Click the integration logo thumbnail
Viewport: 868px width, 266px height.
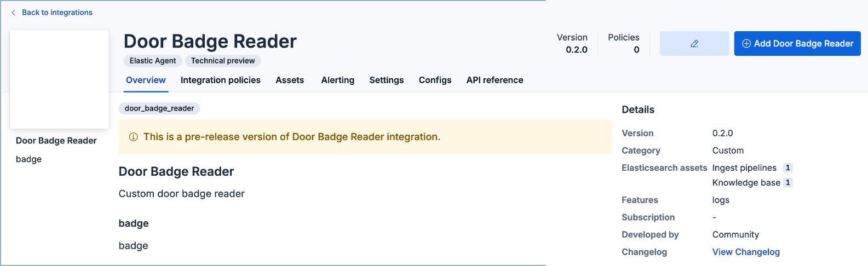point(59,79)
